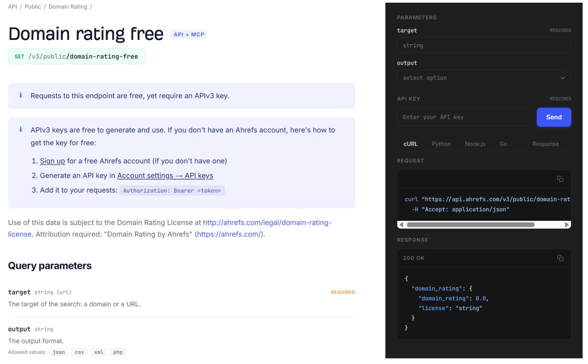588x364 pixels.
Task: Copy the cURL request code
Action: point(560,179)
